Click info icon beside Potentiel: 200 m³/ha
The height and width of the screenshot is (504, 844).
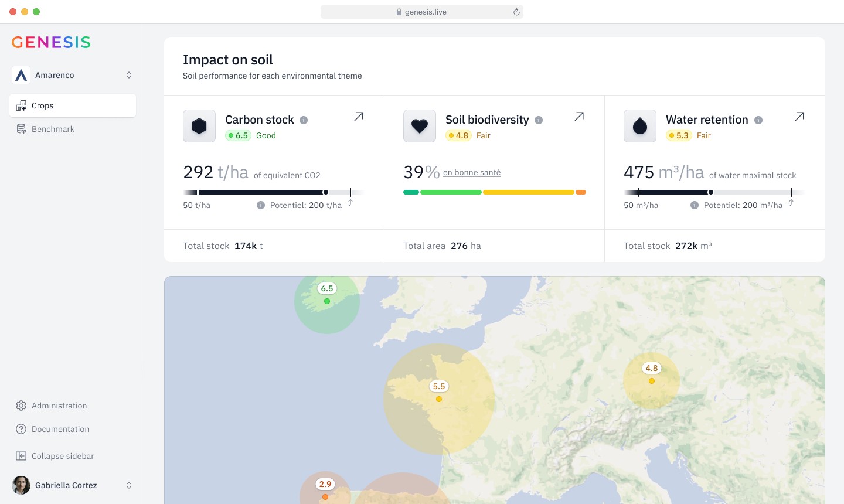click(695, 205)
